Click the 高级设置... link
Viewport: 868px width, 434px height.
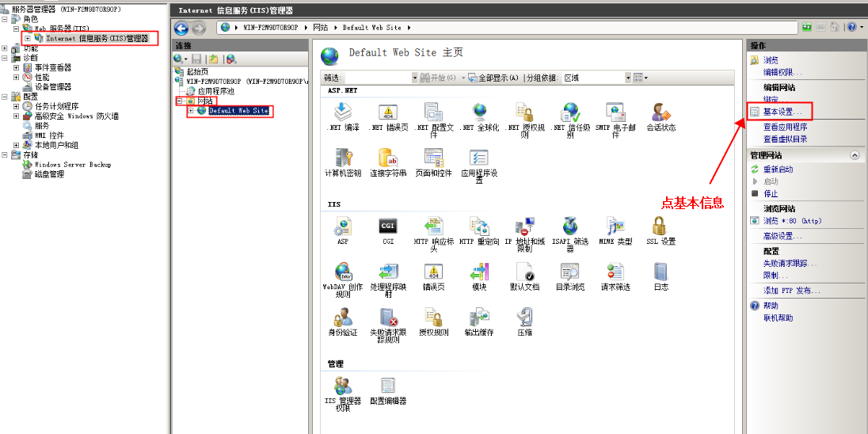(782, 236)
